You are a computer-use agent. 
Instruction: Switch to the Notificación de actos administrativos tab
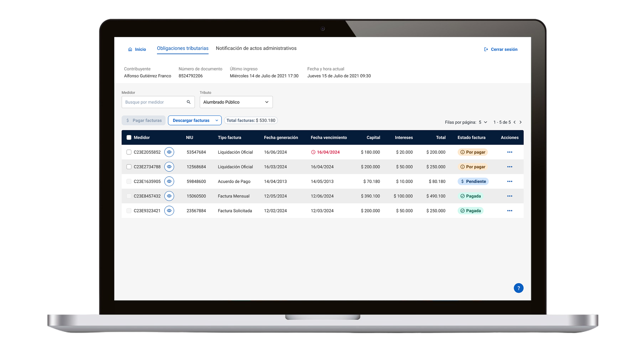coord(256,48)
